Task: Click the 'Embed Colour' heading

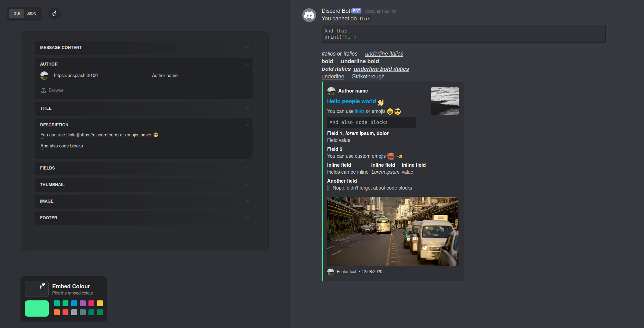Action: click(71, 286)
